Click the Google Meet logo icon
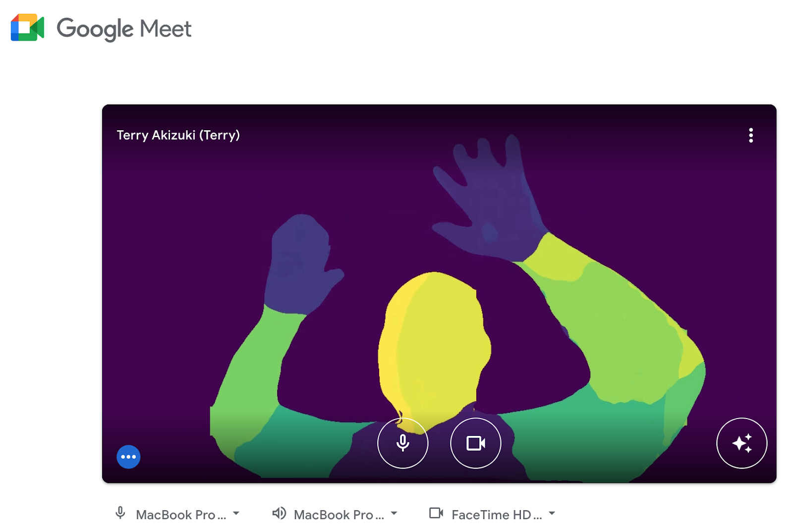 click(x=28, y=28)
